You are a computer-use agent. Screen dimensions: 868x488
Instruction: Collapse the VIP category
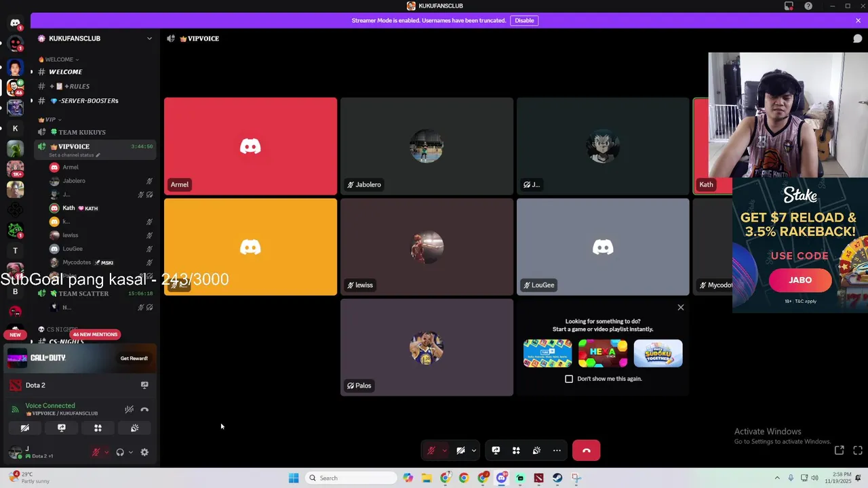51,120
